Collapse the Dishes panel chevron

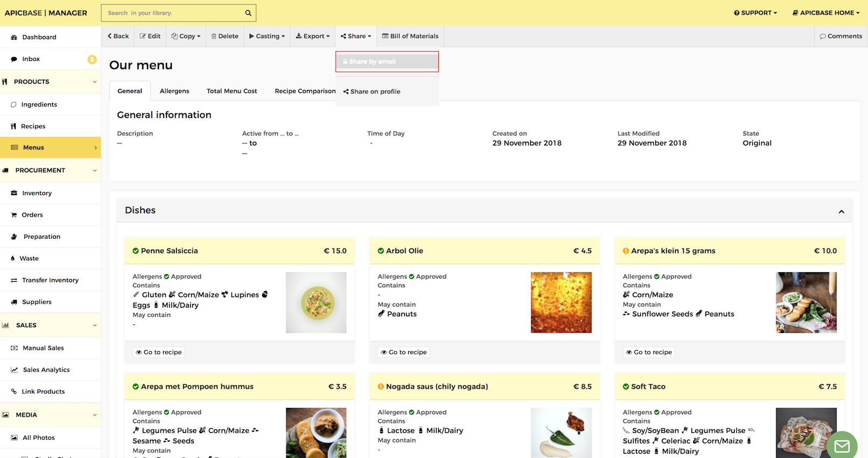click(x=841, y=212)
